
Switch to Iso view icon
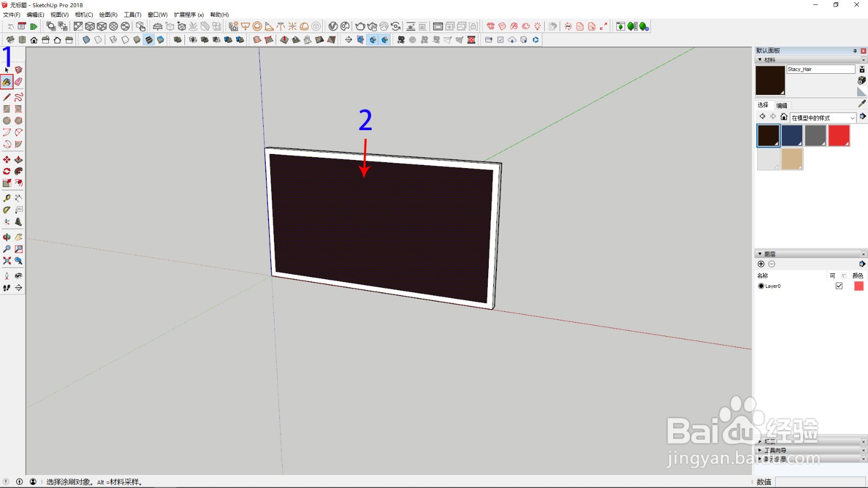click(x=10, y=40)
